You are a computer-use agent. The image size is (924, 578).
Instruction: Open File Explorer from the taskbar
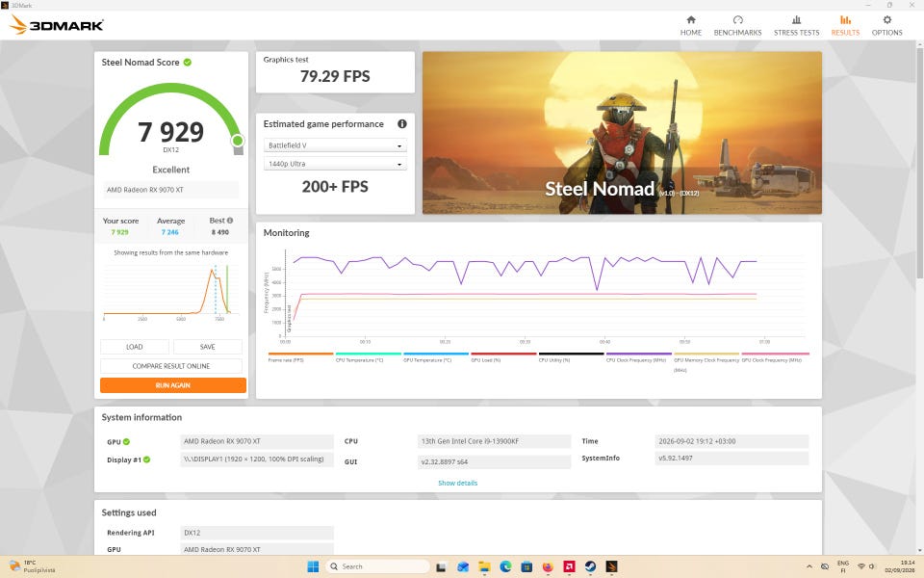point(484,566)
